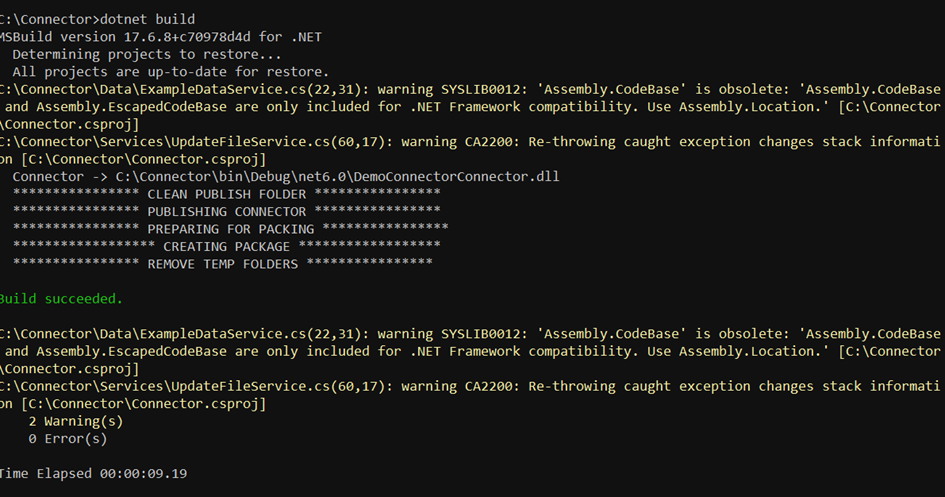The width and height of the screenshot is (945, 497).
Task: Click green 'Build succeeded.' message
Action: click(x=61, y=299)
